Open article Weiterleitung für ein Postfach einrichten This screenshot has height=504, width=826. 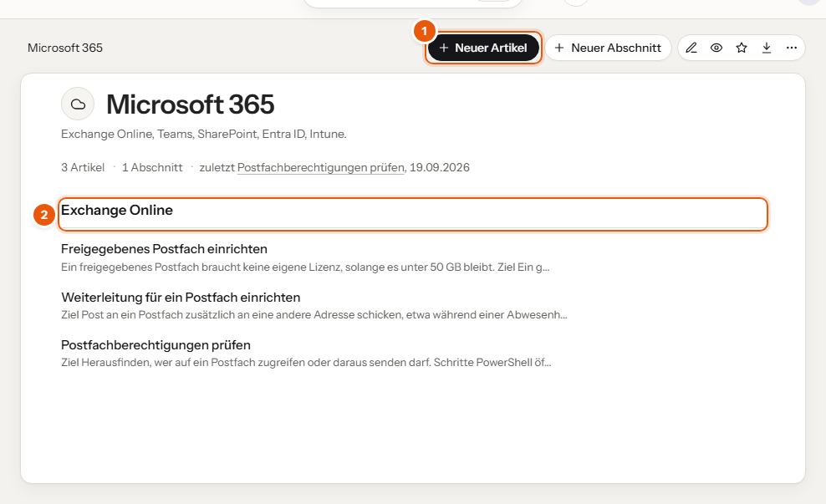[x=181, y=297]
